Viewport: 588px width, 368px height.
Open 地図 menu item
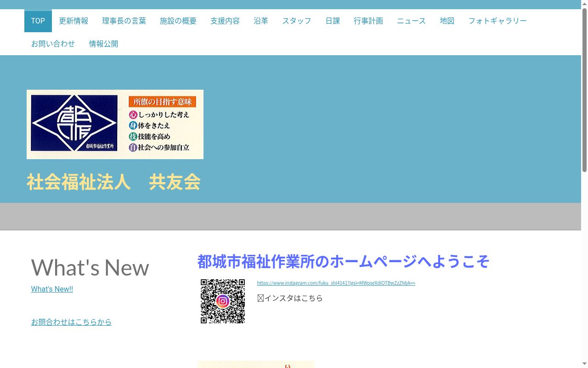pyautogui.click(x=447, y=21)
